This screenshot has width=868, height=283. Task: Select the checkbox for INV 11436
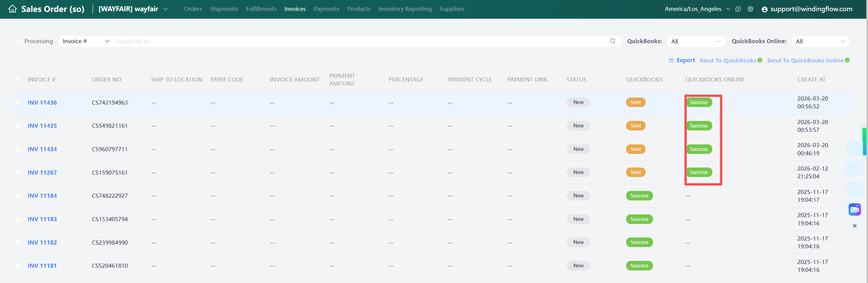click(x=19, y=103)
